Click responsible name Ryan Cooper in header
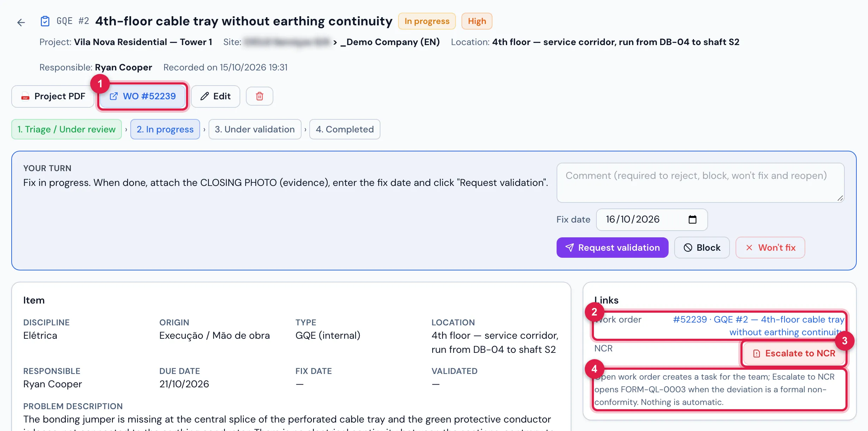The width and height of the screenshot is (868, 431). (x=124, y=68)
